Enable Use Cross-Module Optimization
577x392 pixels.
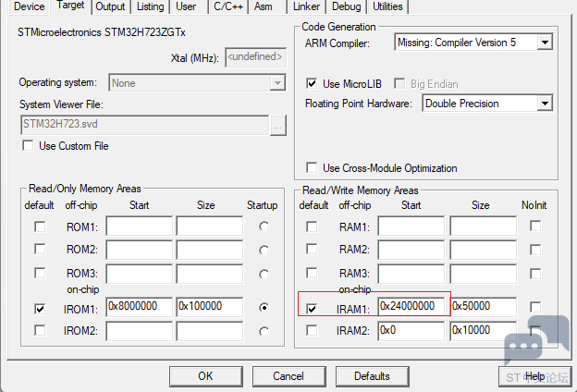(x=312, y=168)
